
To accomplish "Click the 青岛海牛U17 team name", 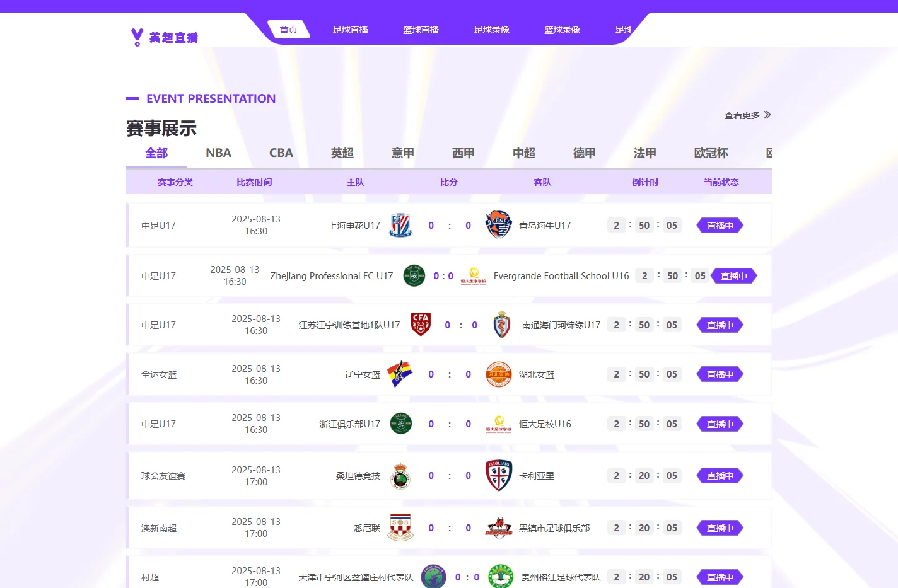I will pyautogui.click(x=545, y=226).
